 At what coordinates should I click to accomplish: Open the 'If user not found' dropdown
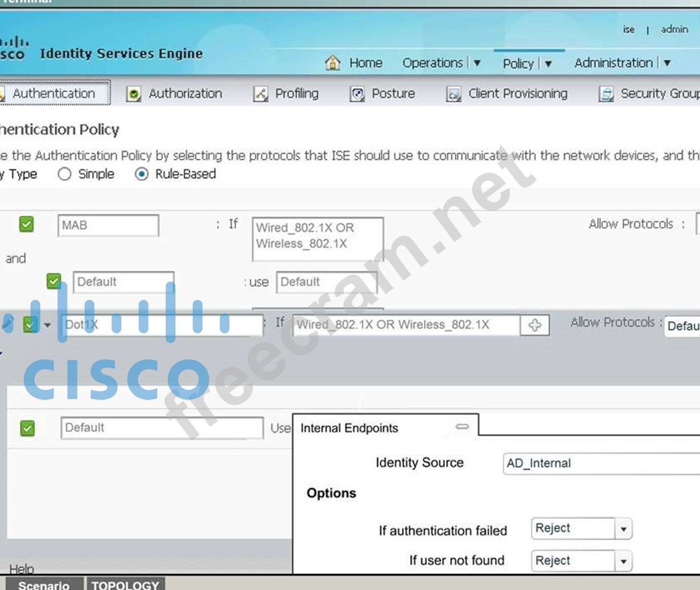(x=623, y=561)
